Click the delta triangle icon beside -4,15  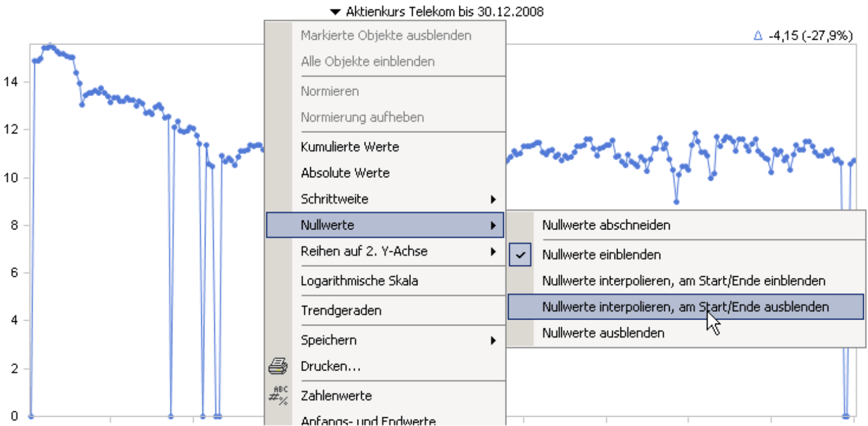[758, 36]
